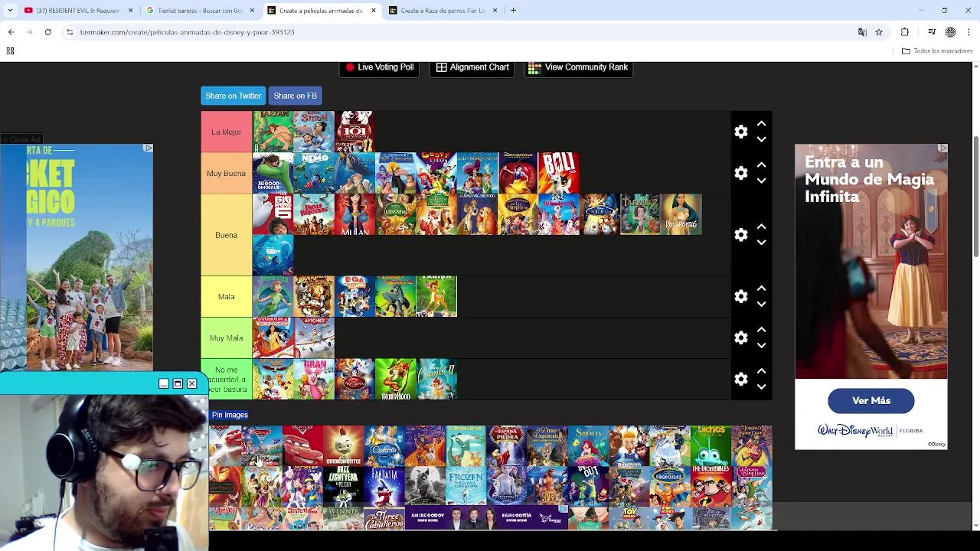Select Bolt poster in Muy Buena
The image size is (980, 551).
pyautogui.click(x=559, y=173)
